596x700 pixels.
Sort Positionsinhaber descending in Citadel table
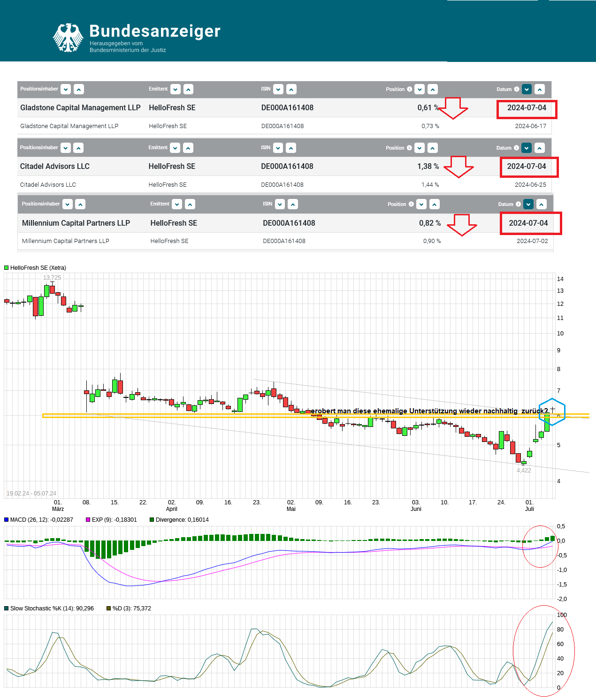tap(66, 148)
